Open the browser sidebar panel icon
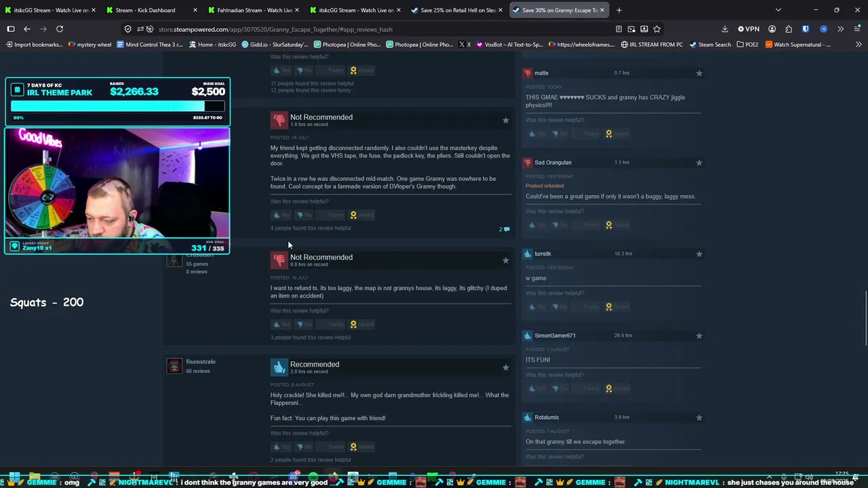 click(x=11, y=29)
